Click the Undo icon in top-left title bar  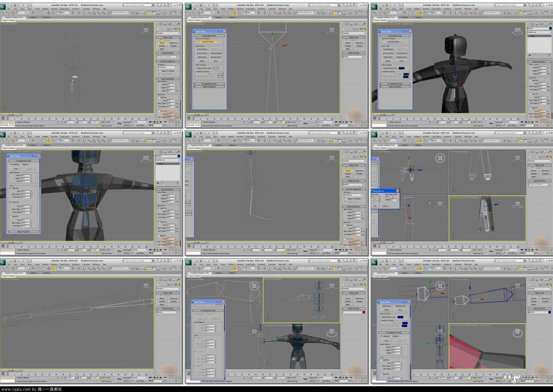click(18, 5)
